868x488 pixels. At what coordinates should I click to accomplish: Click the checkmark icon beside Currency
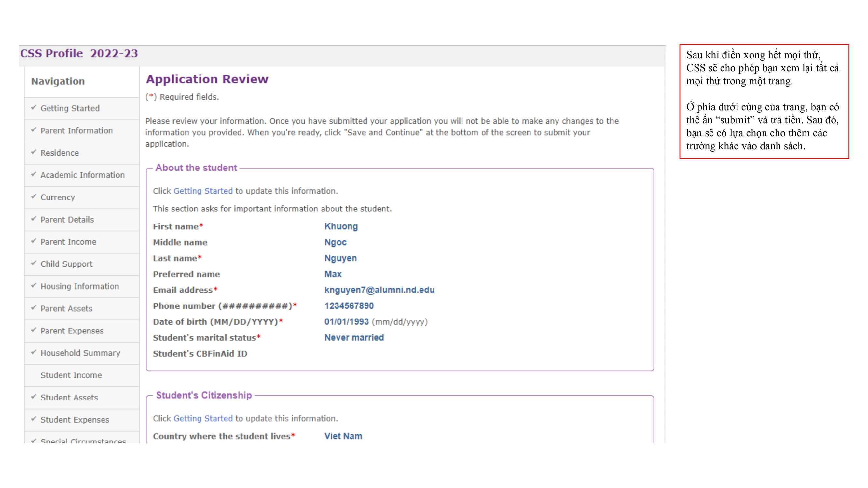pyautogui.click(x=34, y=197)
